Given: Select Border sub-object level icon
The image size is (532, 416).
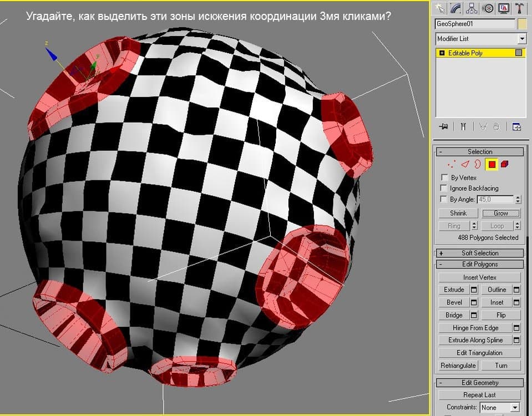Looking at the screenshot, I should 477,164.
